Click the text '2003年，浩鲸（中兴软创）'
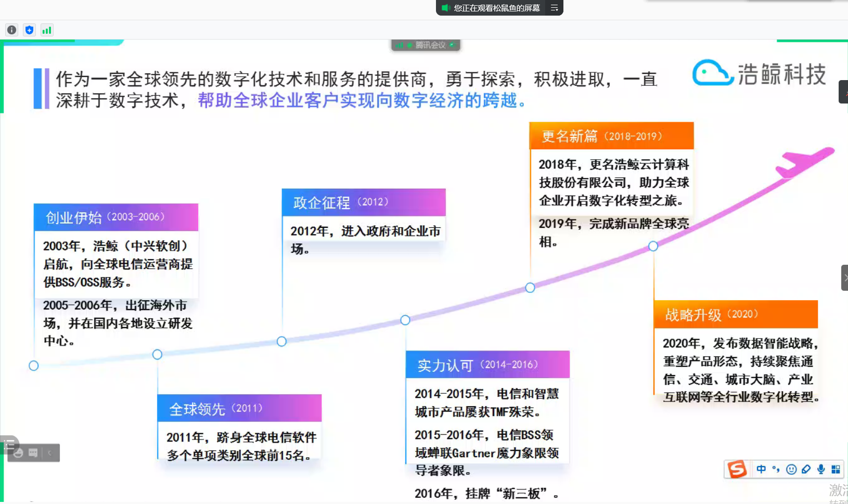 coord(115,246)
